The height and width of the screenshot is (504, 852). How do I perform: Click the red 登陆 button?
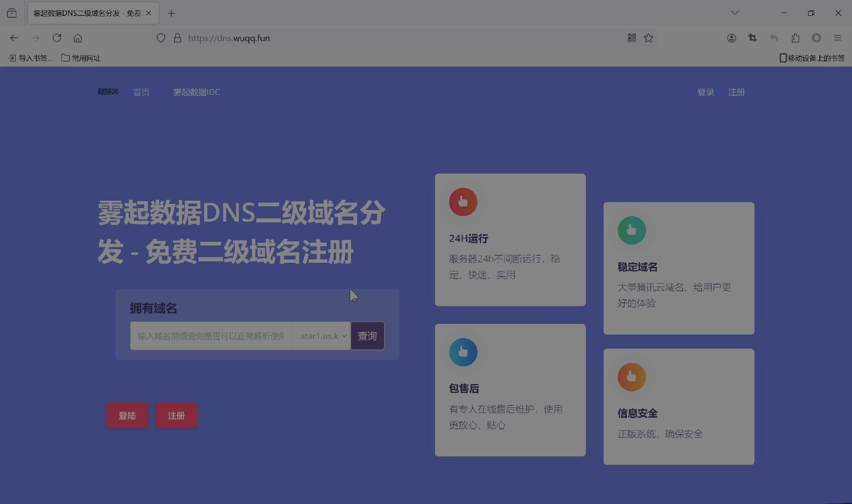pyautogui.click(x=127, y=415)
